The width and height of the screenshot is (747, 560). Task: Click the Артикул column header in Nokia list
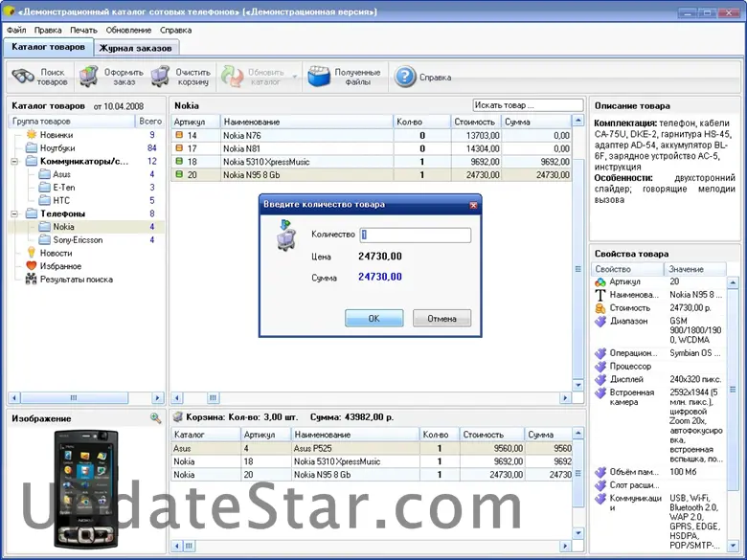pyautogui.click(x=195, y=122)
